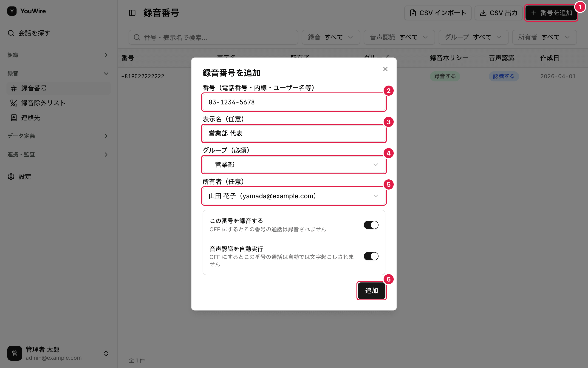Click the 番号・表示名で検索 search field
Viewport: 588px width, 368px height.
click(213, 37)
